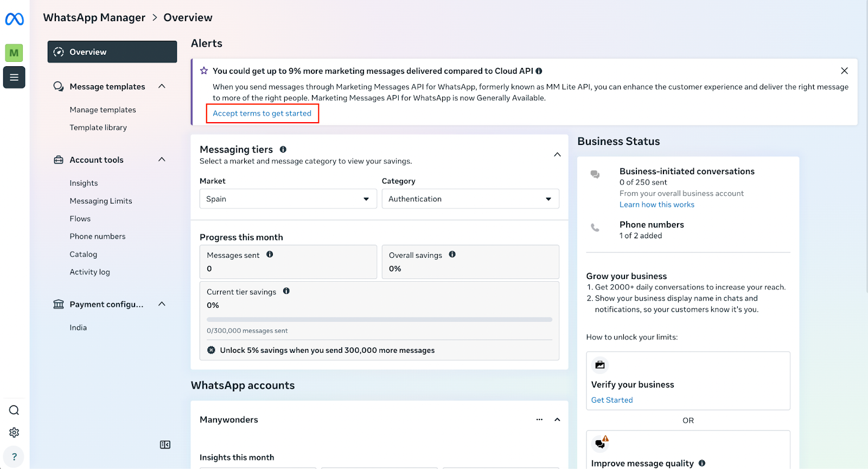Screen dimensions: 868x469
Task: Collapse the Account tools section
Action: 162,160
